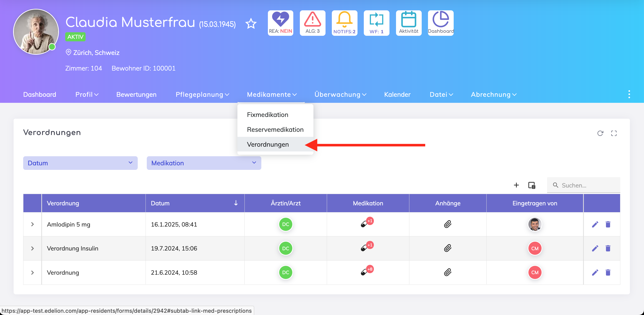Open the Aktivität calendar tile
644x315 pixels.
409,23
